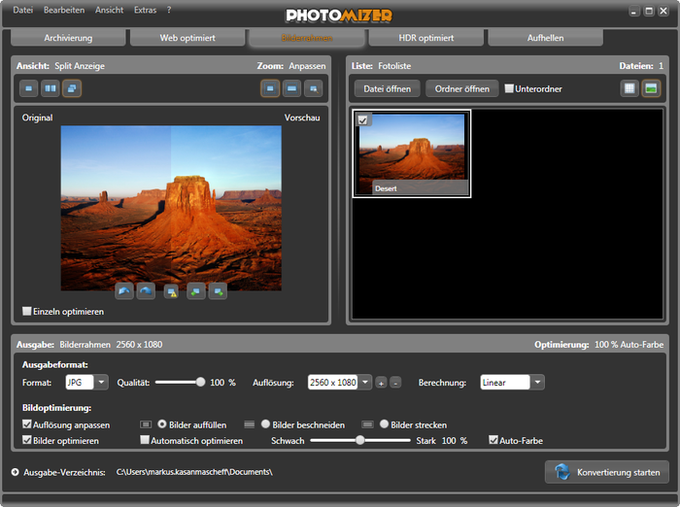Select the side-by-side view icon

pyautogui.click(x=50, y=89)
